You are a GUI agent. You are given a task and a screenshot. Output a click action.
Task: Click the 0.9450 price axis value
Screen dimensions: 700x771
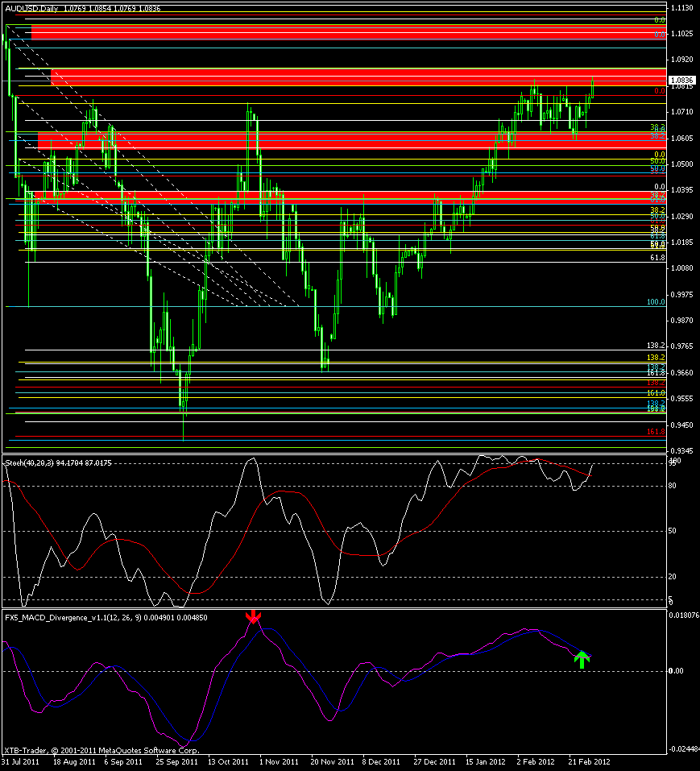pos(681,425)
